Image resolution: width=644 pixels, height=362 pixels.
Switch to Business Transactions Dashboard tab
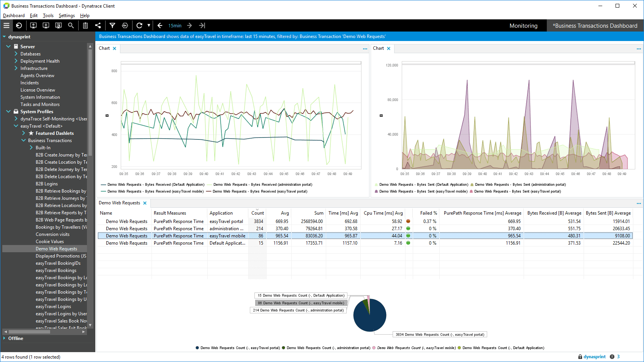[x=595, y=26]
